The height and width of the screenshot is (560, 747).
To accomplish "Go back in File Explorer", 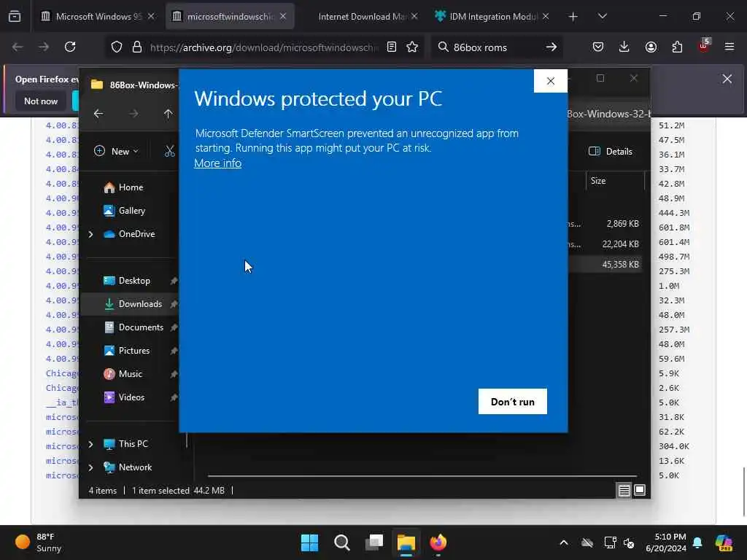I will pyautogui.click(x=98, y=114).
